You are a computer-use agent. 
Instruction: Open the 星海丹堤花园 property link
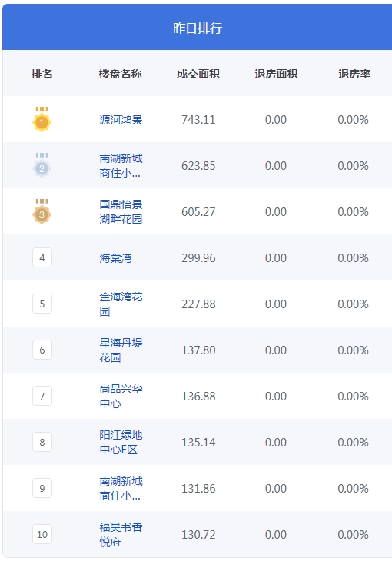[121, 350]
